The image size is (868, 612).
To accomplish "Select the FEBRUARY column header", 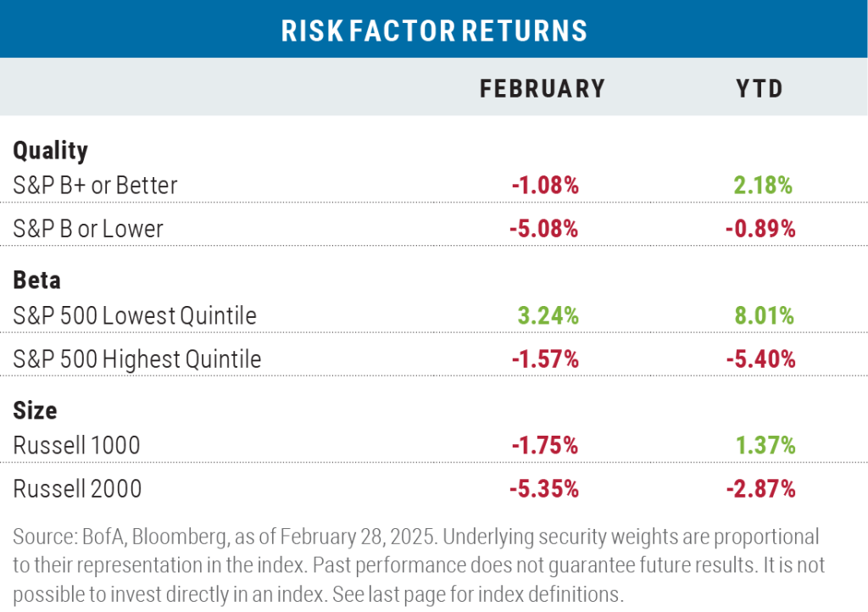I will click(x=542, y=89).
